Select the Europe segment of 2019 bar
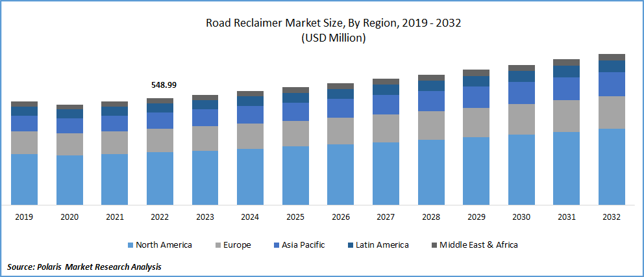The width and height of the screenshot is (644, 277). tap(24, 142)
